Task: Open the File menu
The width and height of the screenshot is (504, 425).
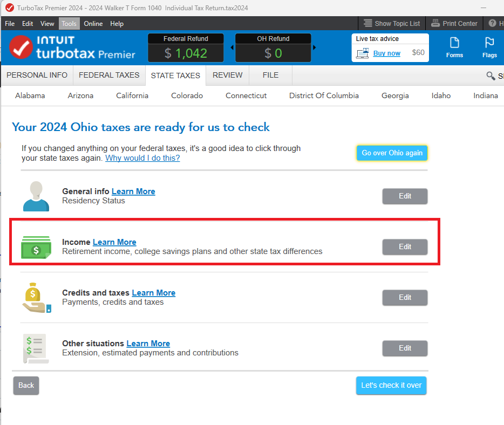Action: (10, 23)
